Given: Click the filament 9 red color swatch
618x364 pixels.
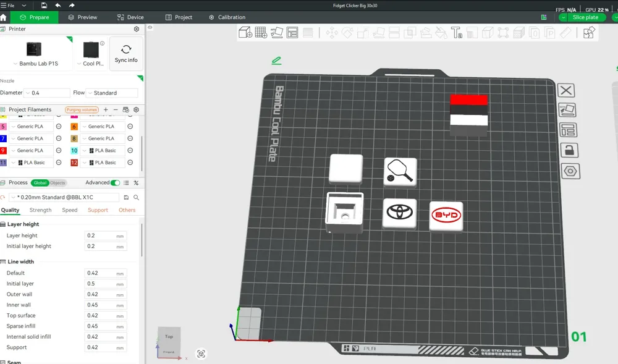Looking at the screenshot, I should (3, 151).
